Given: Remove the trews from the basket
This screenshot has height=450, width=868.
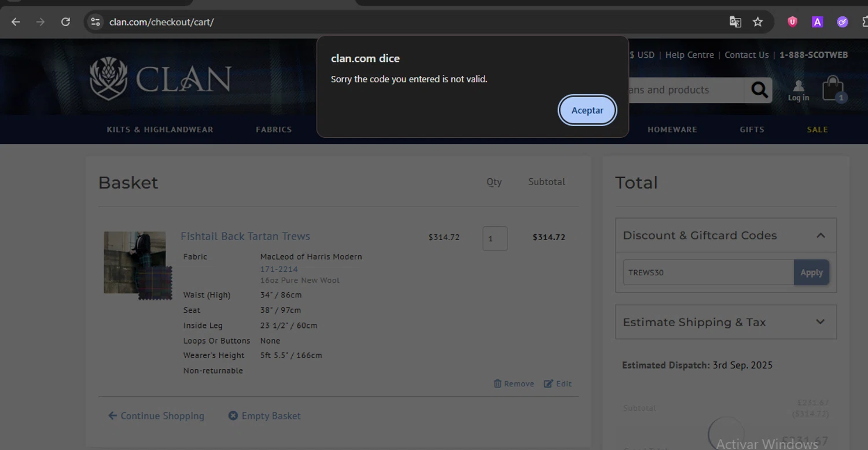Looking at the screenshot, I should click(514, 383).
